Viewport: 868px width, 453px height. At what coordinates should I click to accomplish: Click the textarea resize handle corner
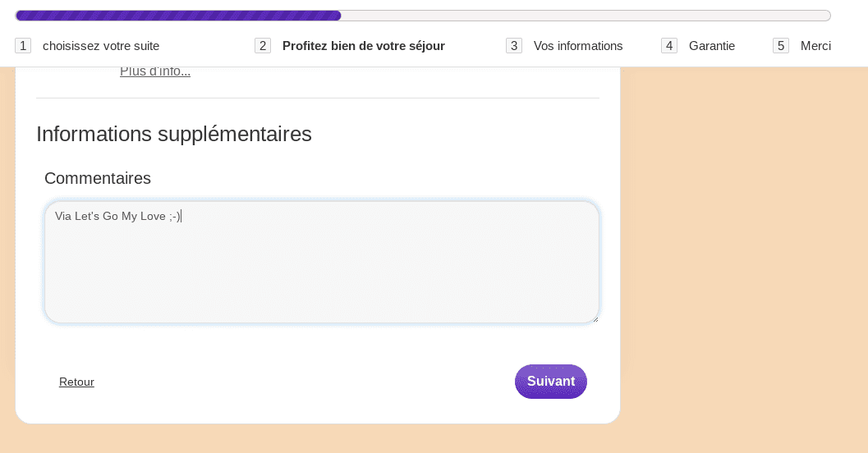[595, 319]
